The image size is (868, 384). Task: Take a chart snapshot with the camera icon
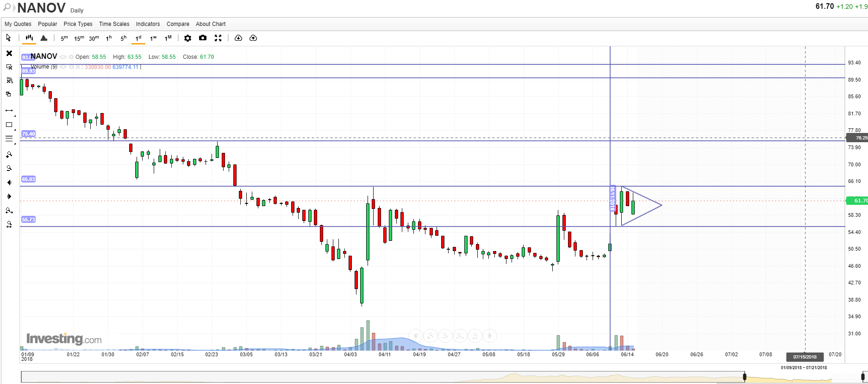(203, 38)
